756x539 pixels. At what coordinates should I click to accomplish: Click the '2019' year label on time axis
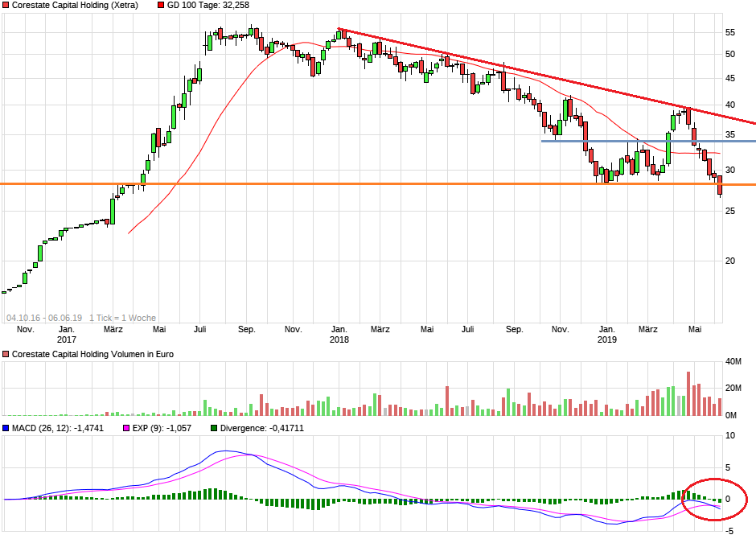[x=606, y=339]
